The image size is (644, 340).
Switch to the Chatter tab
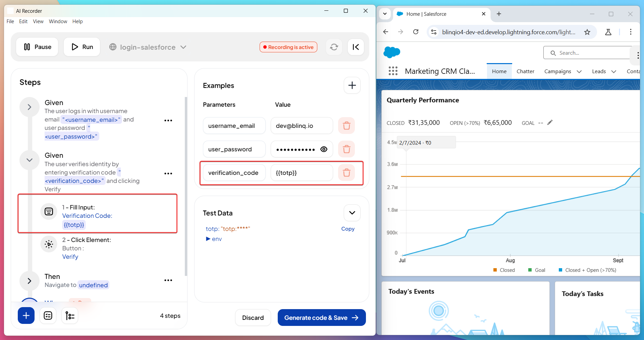tap(525, 71)
